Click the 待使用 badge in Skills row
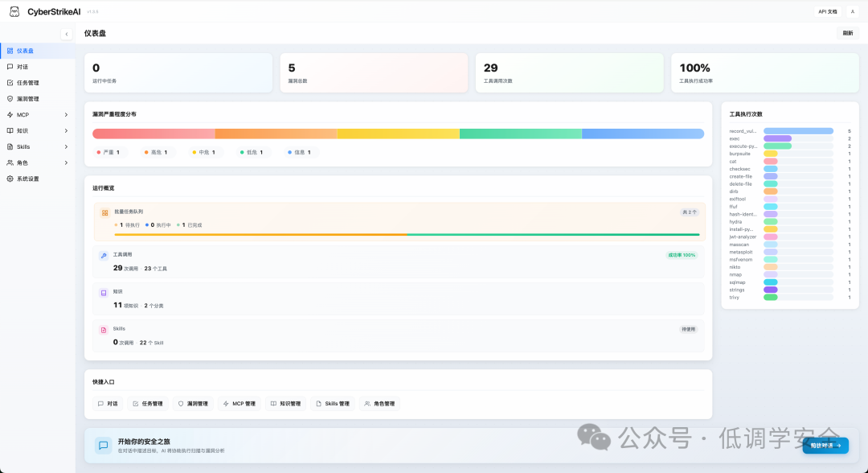868x473 pixels. click(x=688, y=329)
